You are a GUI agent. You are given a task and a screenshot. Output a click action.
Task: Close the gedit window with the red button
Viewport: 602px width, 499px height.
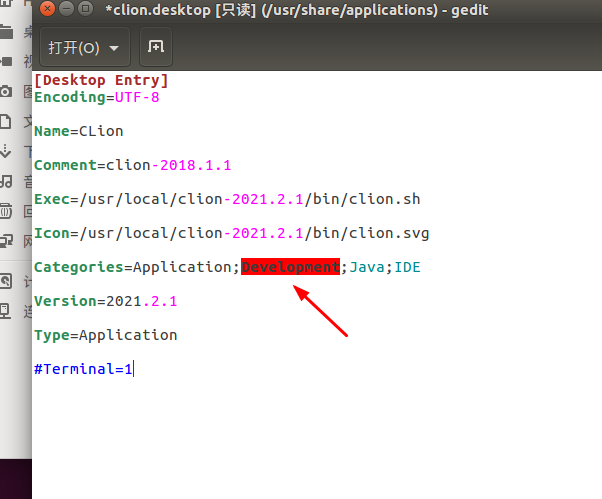pos(47,8)
